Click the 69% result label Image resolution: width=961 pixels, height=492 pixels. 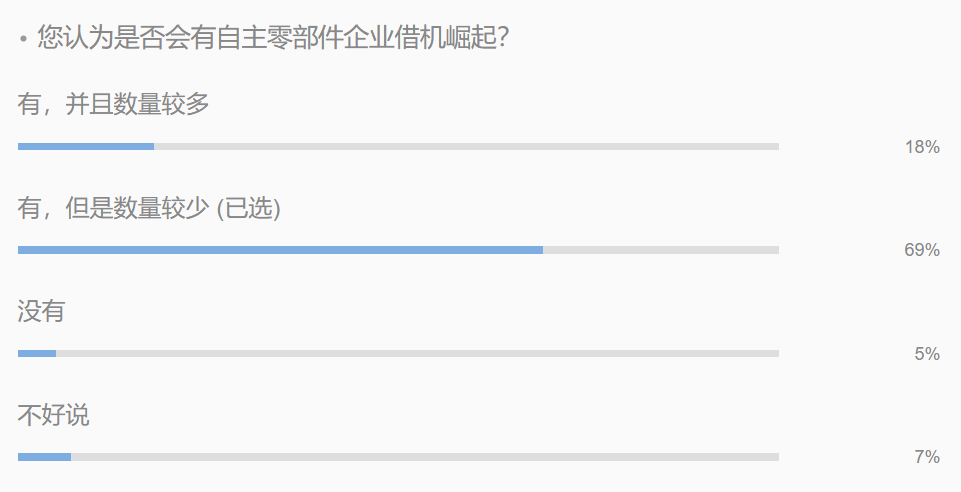pos(922,250)
